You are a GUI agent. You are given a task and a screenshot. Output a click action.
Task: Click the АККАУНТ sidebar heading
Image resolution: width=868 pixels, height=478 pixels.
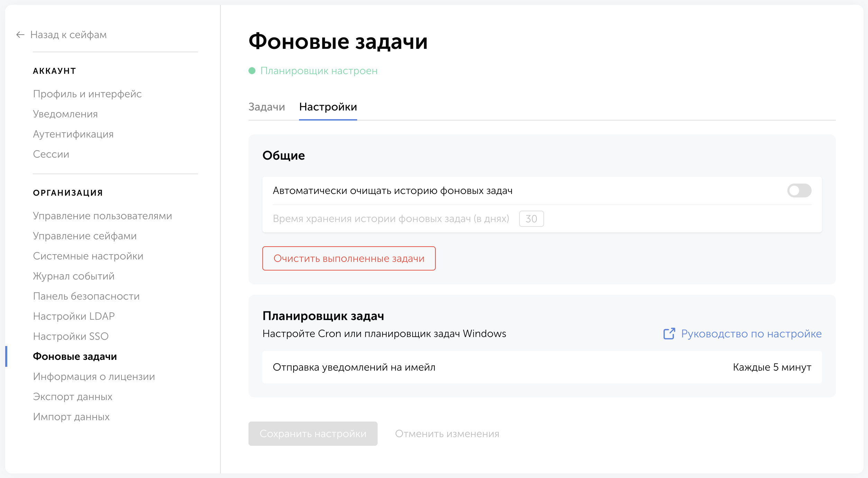(55, 71)
